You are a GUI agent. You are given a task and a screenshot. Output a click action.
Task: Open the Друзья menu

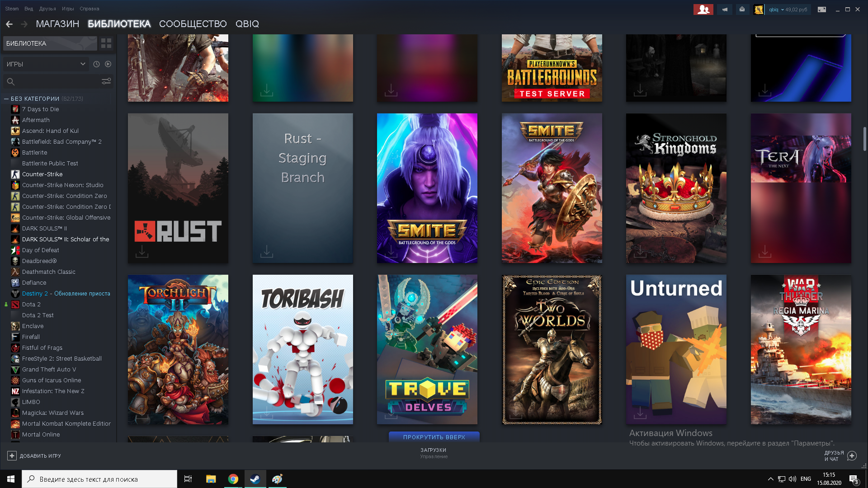point(47,9)
